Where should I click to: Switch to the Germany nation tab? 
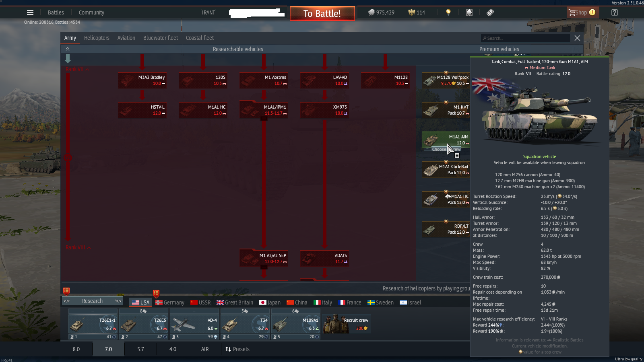pyautogui.click(x=170, y=302)
